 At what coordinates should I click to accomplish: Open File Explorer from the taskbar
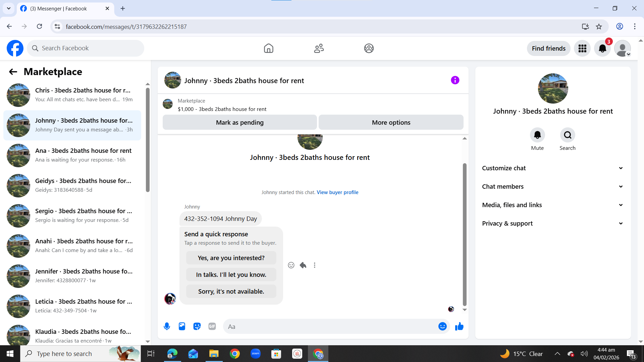pos(214,354)
